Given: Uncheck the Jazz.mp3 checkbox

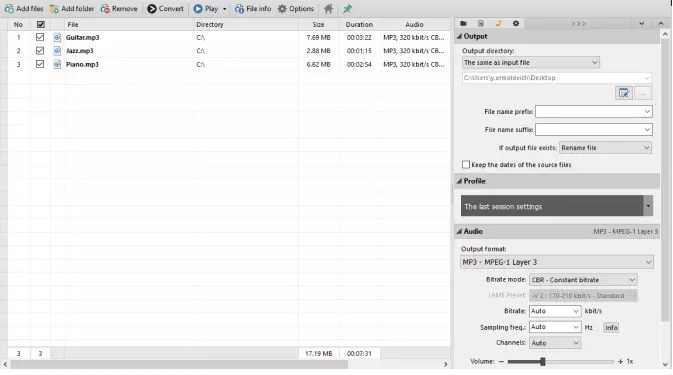Looking at the screenshot, I should tap(40, 51).
